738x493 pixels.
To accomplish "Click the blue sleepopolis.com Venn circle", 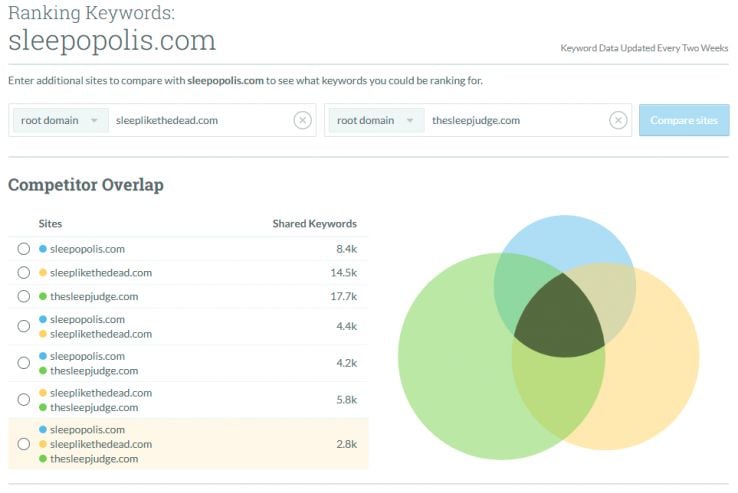I will click(565, 240).
